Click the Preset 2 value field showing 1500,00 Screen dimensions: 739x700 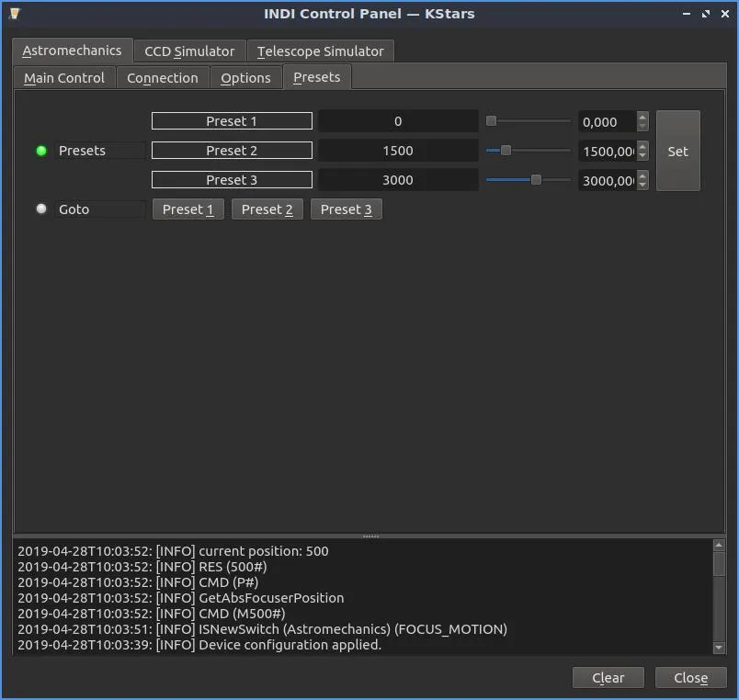608,152
